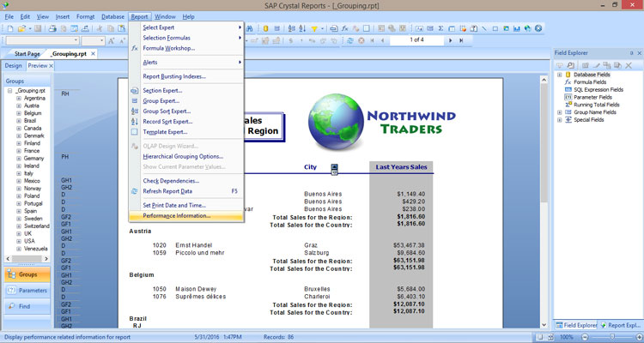Screen dimensions: 644x343
Task: Open the Select Expert funnel icon
Action: pos(314,28)
